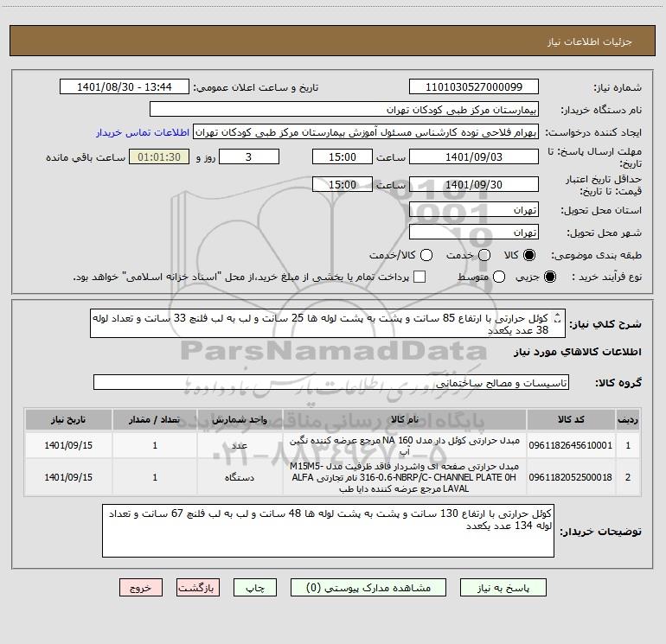666x644 pixels.
Task: Select the کالا/خدمت radio button
Action: tap(426, 255)
